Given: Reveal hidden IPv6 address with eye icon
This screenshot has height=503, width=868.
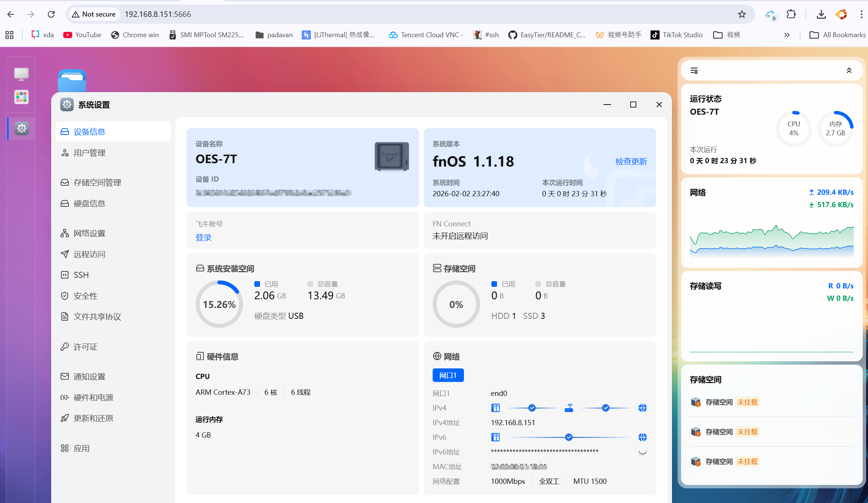Looking at the screenshot, I should (x=642, y=453).
